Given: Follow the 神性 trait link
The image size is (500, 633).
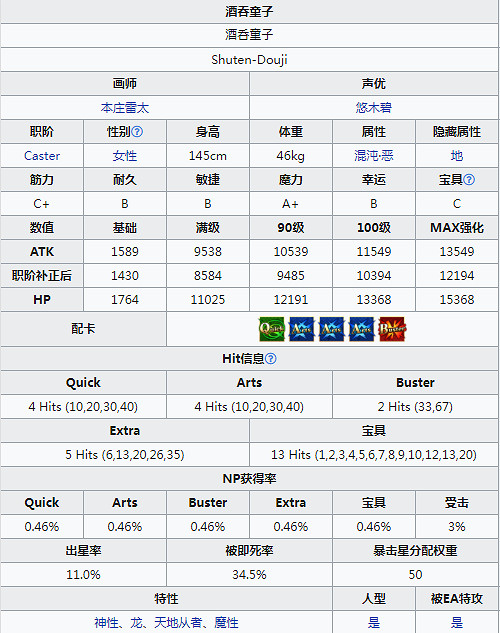Looking at the screenshot, I should (x=107, y=623).
